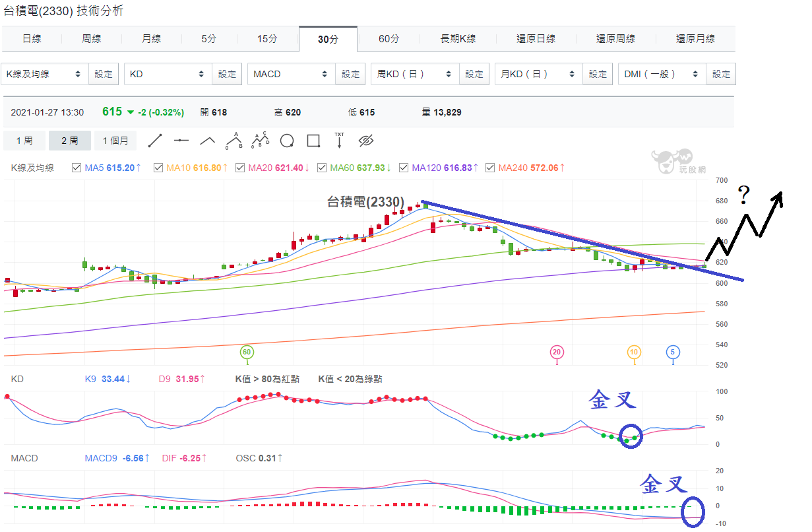Uncheck the MA5 moving average checkbox
The height and width of the screenshot is (532, 812).
(x=77, y=168)
